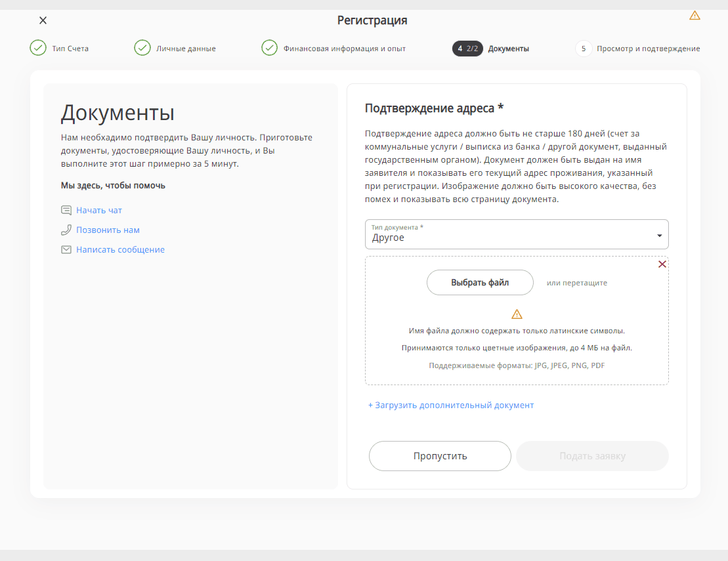Screen dimensions: 728x561
Task: Open Начать чат link
Action: [x=99, y=210]
